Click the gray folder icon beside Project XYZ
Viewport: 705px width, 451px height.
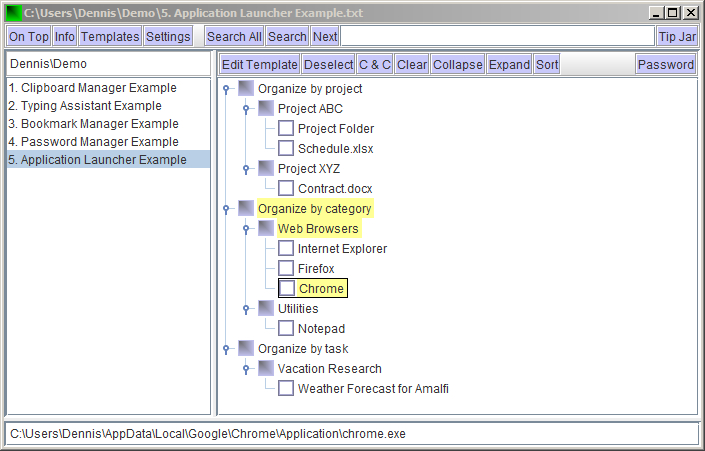point(266,168)
